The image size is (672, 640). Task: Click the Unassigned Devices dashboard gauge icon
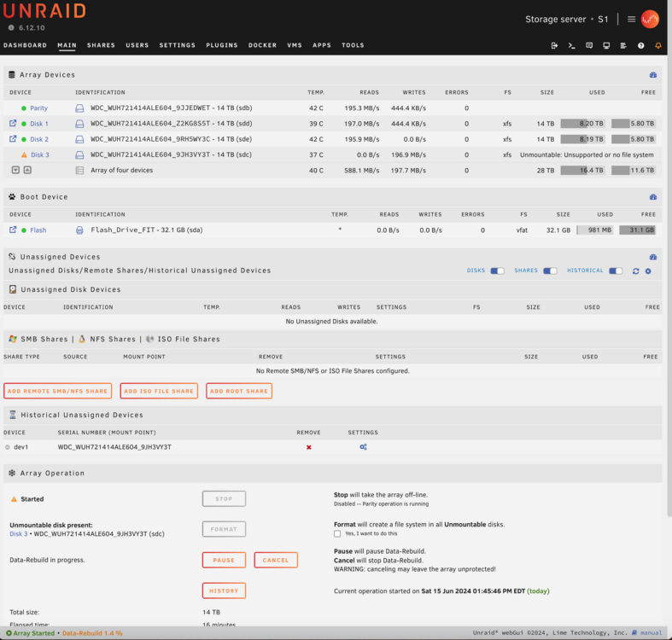tap(653, 257)
